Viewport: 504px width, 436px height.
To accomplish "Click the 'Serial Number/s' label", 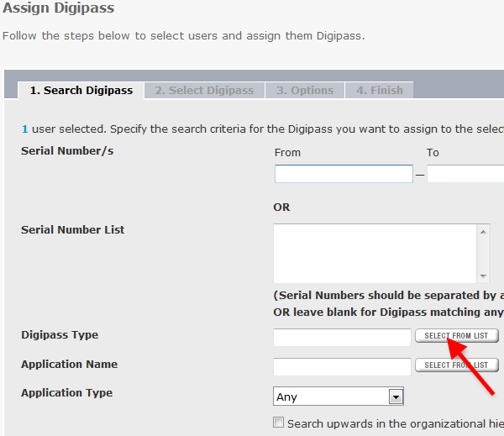I will pyautogui.click(x=67, y=151).
